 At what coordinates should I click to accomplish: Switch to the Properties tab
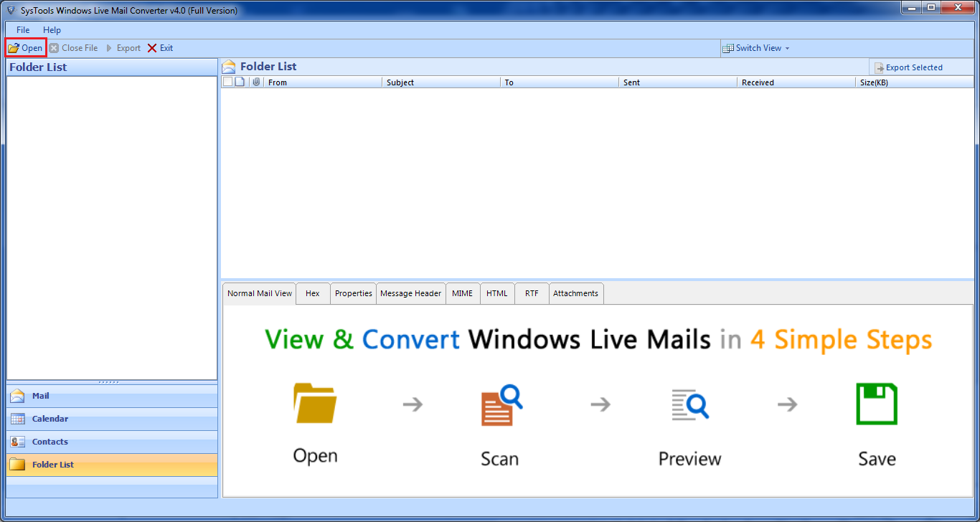click(353, 293)
